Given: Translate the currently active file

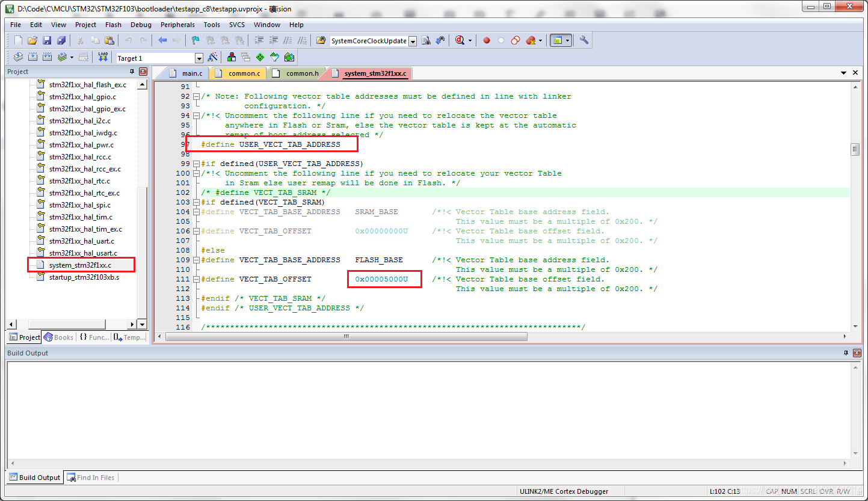Looking at the screenshot, I should point(18,57).
